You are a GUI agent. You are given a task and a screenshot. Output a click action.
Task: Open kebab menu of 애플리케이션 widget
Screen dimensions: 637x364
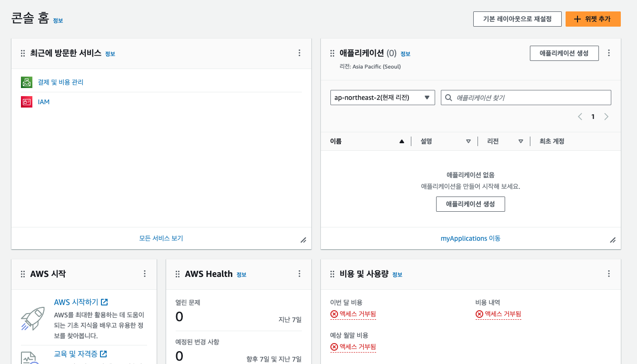[x=609, y=53]
